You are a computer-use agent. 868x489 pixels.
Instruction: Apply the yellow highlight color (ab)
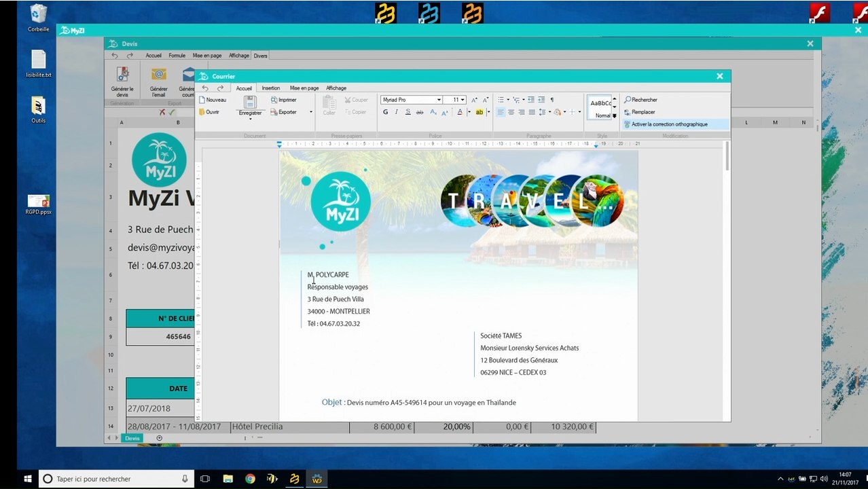coord(480,112)
